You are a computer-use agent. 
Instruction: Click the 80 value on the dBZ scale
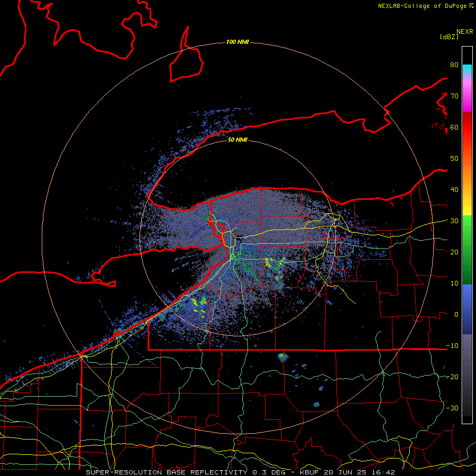(454, 65)
